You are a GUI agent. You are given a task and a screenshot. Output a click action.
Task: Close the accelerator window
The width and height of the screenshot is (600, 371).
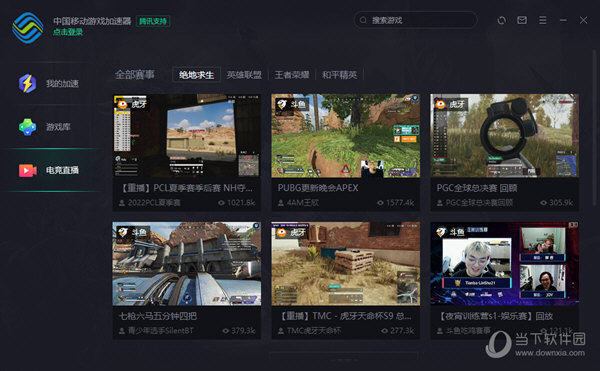(x=583, y=20)
